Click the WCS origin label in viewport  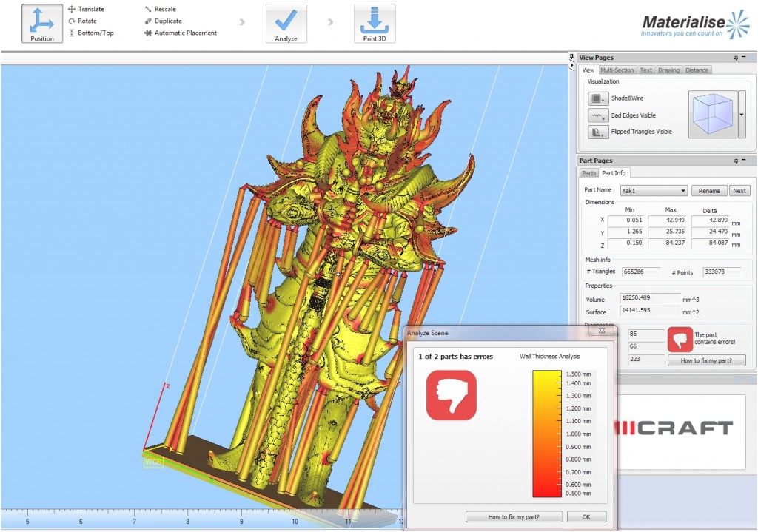tap(153, 462)
